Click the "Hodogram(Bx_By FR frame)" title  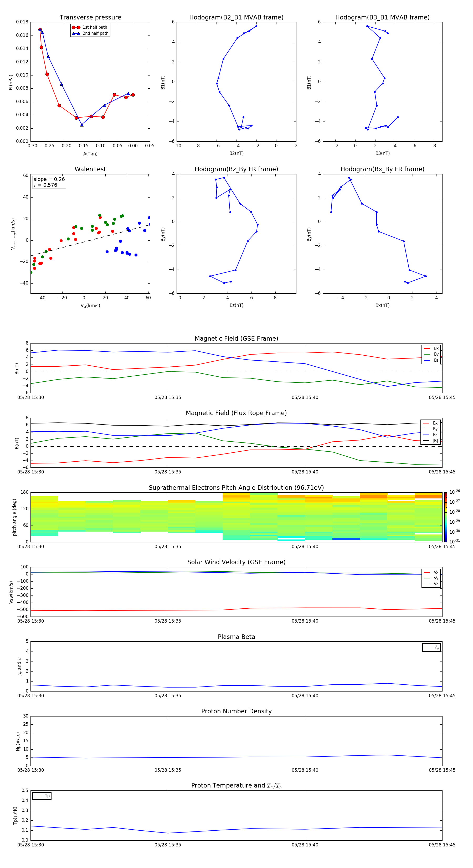(382, 169)
